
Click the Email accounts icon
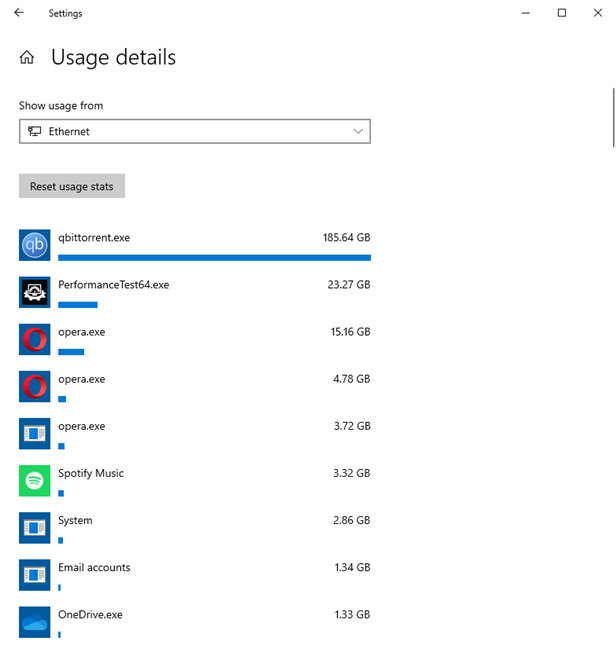35,575
